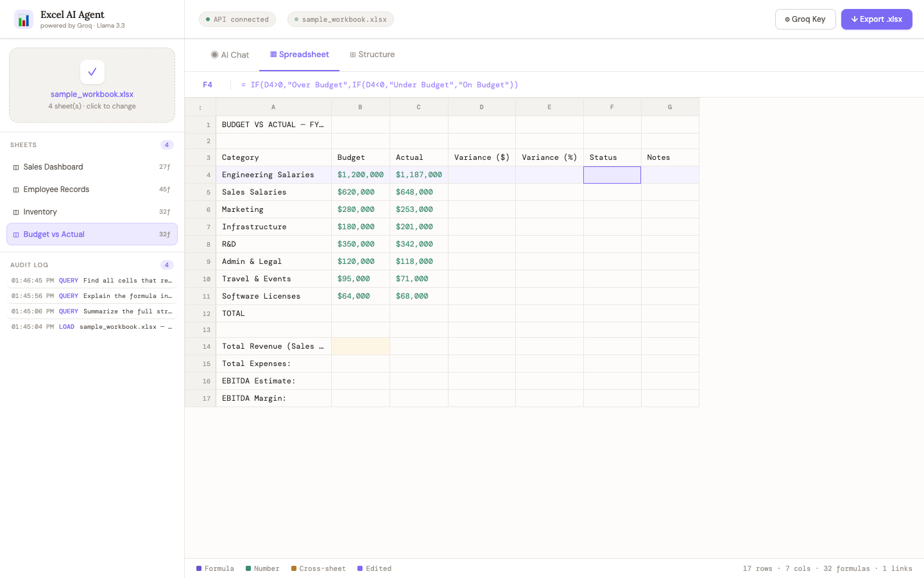Click the 32 formulas status bar text
This screenshot has height=578, width=924.
847,569
